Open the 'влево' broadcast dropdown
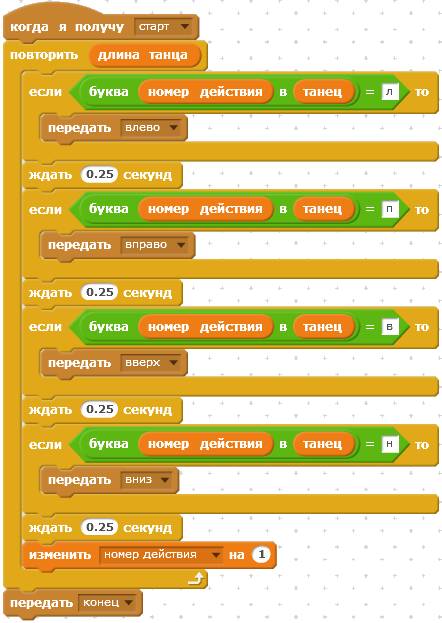442x623 pixels. pyautogui.click(x=150, y=128)
